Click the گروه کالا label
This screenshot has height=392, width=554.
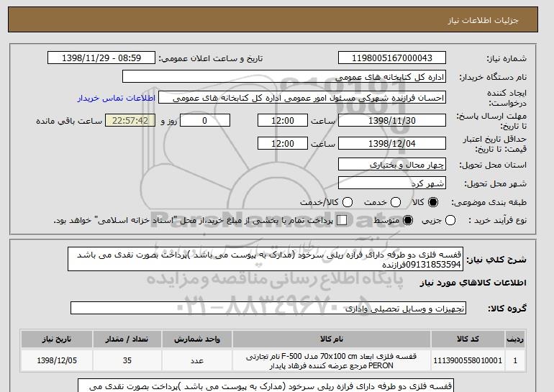pos(507,309)
